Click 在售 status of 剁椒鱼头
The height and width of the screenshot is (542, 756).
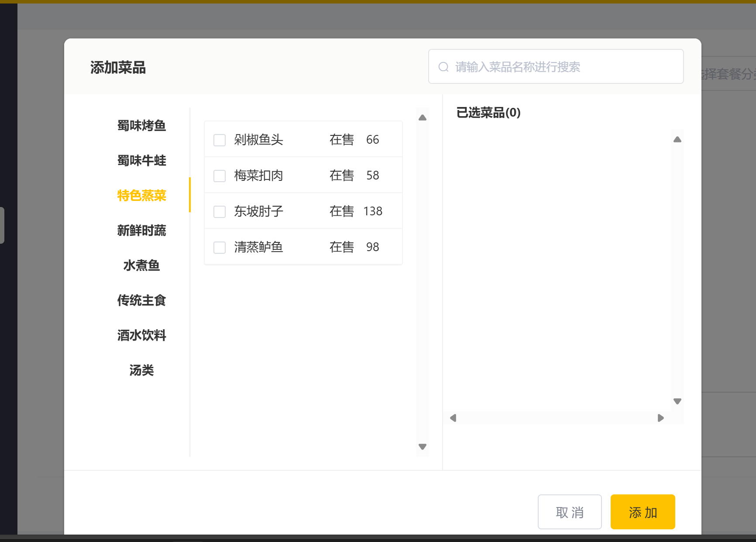coord(342,140)
